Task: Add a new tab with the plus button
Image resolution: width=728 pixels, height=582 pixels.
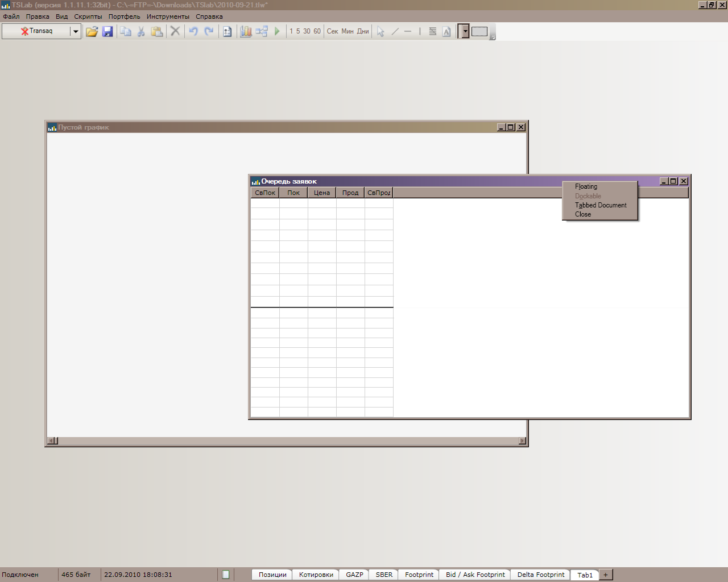Action: [x=606, y=575]
